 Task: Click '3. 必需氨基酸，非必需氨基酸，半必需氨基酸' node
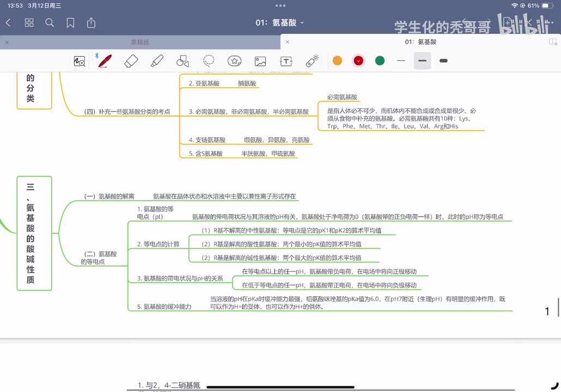(x=249, y=112)
